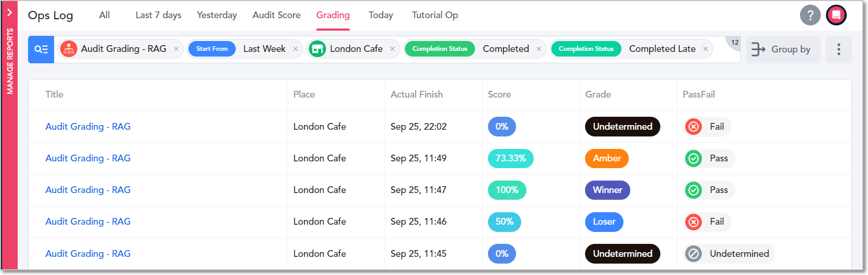Remove the Audit Grading - RAG filter
Viewport: 868px width, 275px height.
tap(176, 49)
